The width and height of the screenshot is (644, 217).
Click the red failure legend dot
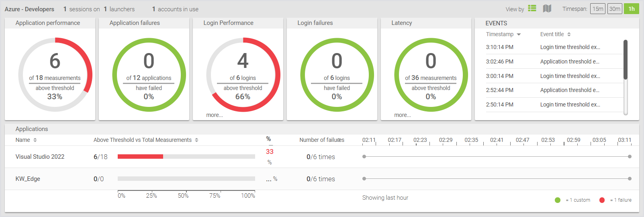(602, 200)
